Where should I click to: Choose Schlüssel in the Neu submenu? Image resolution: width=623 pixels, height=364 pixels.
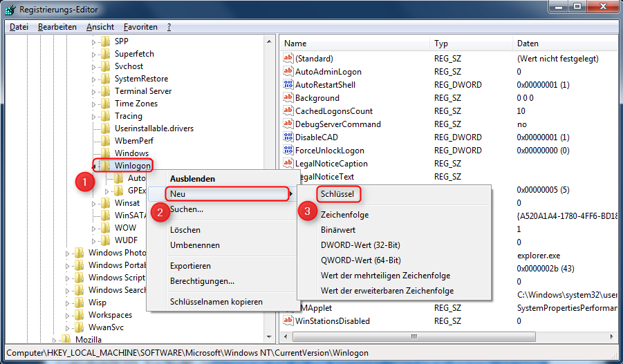pyautogui.click(x=337, y=194)
